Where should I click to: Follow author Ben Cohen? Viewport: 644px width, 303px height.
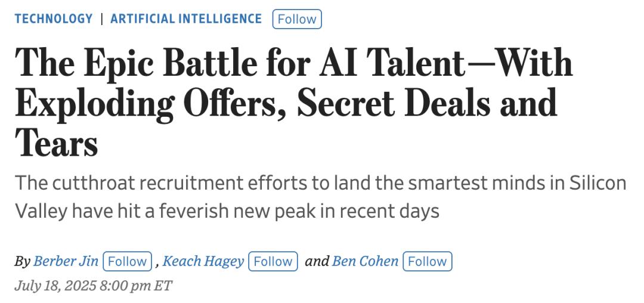(x=427, y=261)
